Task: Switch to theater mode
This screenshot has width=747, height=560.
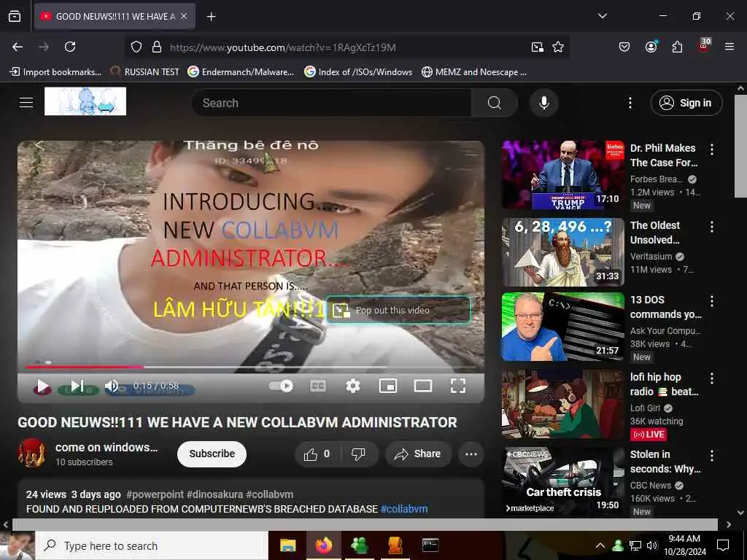Action: (422, 386)
